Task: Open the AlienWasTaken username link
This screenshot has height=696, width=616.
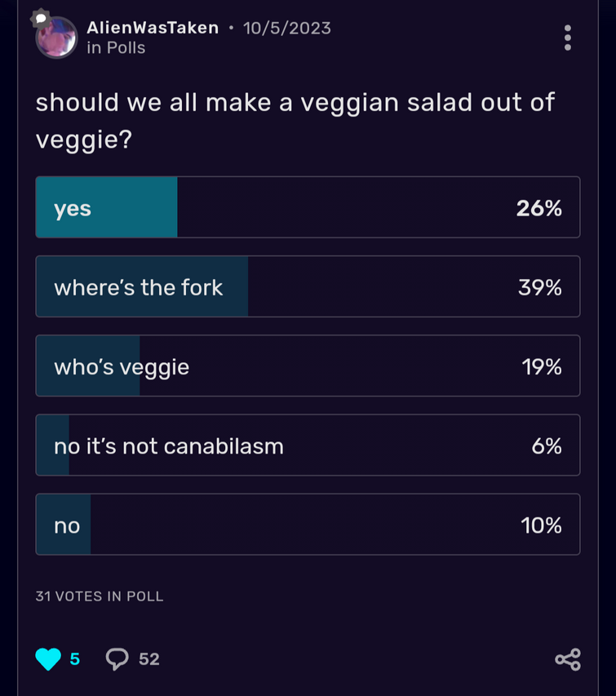Action: [153, 28]
